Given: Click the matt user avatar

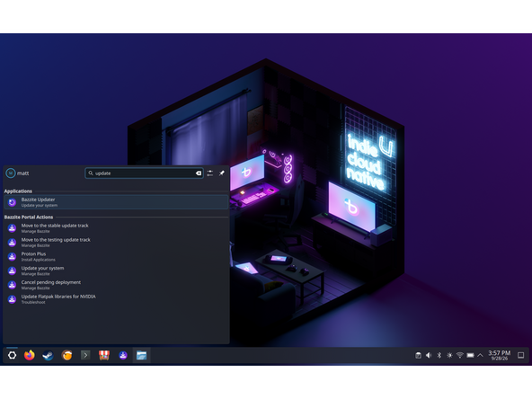Looking at the screenshot, I should click(x=11, y=173).
